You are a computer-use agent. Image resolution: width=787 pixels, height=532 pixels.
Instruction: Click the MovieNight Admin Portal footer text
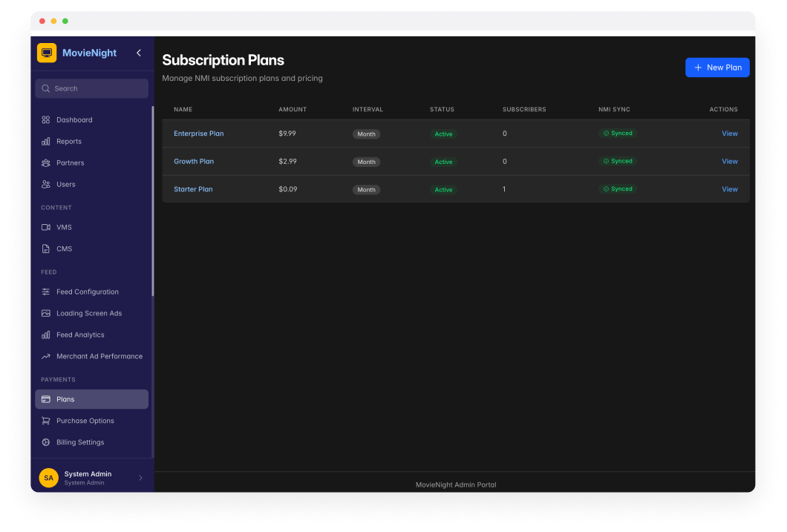tap(456, 485)
